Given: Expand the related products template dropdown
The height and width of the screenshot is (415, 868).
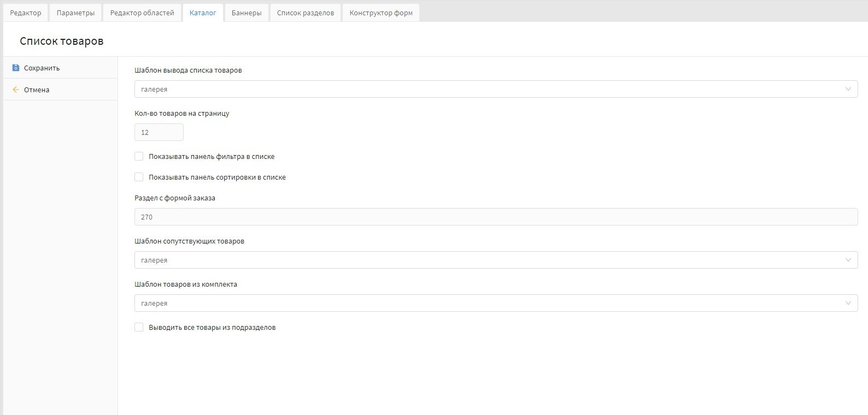Looking at the screenshot, I should tap(496, 260).
